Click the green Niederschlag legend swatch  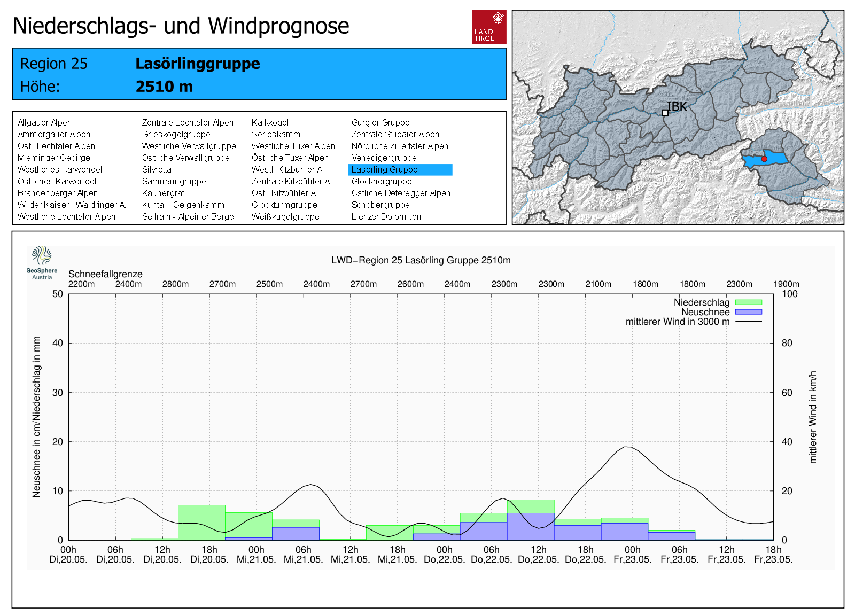tap(748, 302)
